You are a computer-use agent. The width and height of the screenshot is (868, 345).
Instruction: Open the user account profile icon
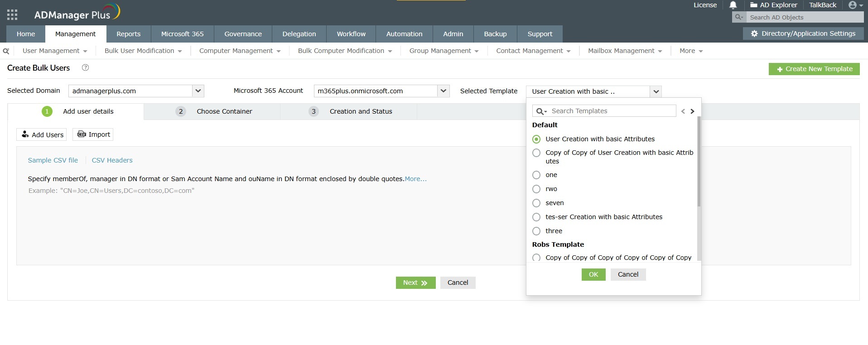pos(853,5)
